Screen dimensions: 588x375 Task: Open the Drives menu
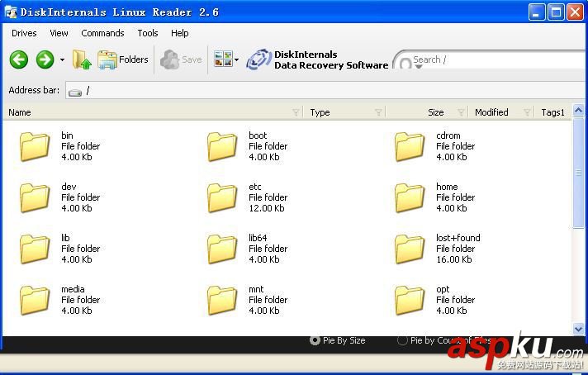(x=24, y=33)
